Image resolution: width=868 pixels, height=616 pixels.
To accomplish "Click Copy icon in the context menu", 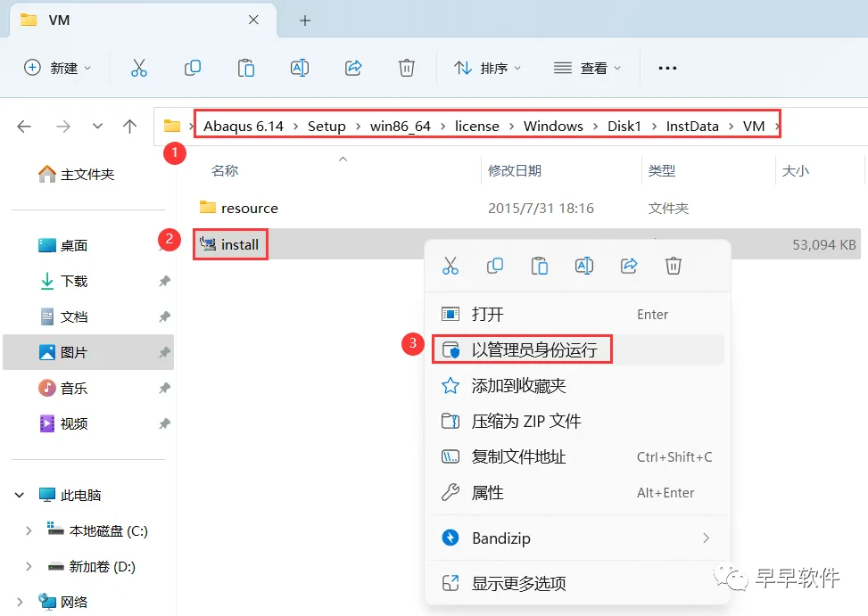I will point(495,266).
